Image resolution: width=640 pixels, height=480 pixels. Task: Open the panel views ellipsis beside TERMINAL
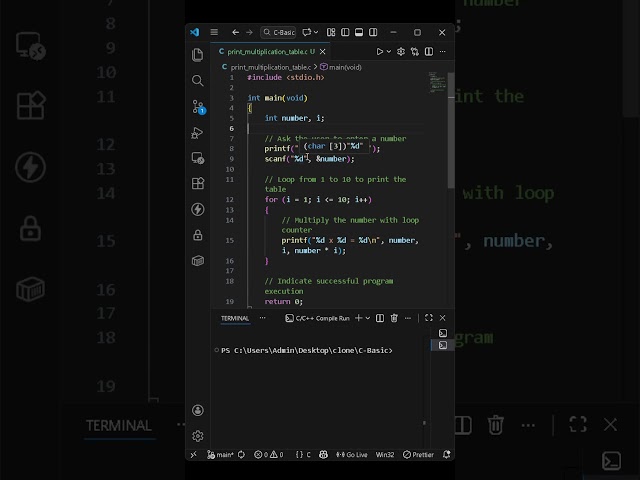(262, 318)
